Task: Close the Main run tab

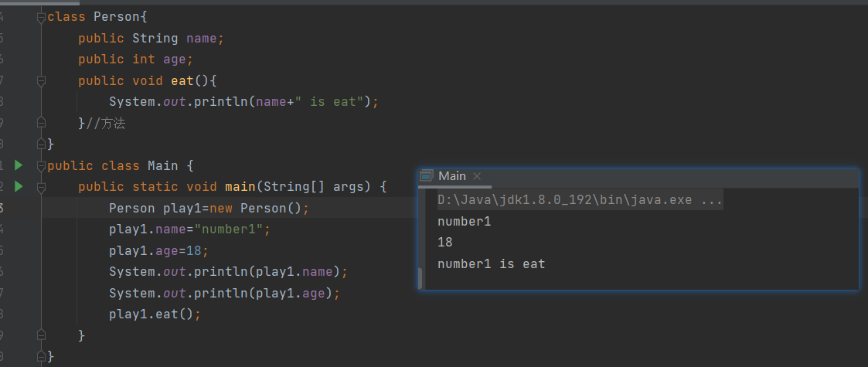Action: pos(477,176)
